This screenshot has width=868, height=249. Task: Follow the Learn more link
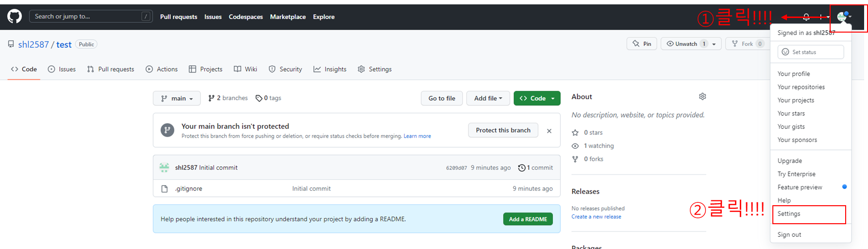coord(417,136)
